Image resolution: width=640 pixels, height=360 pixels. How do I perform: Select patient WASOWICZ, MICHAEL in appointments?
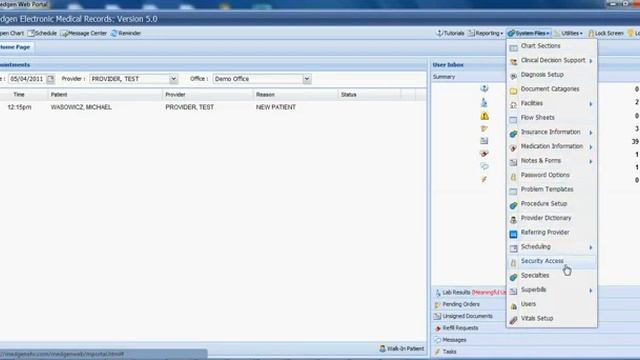(x=81, y=107)
